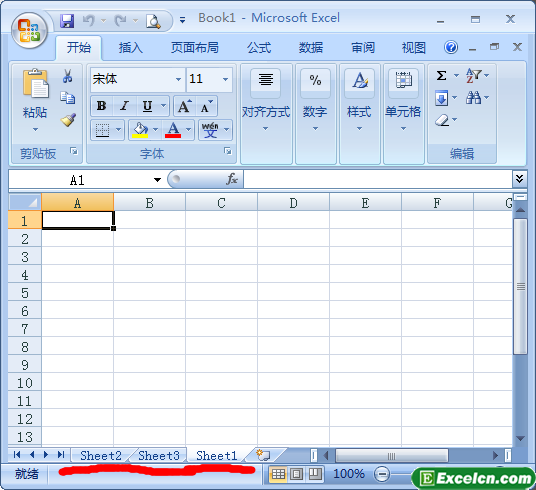
Task: Switch to the 插入 ribbon tab
Action: tap(131, 48)
